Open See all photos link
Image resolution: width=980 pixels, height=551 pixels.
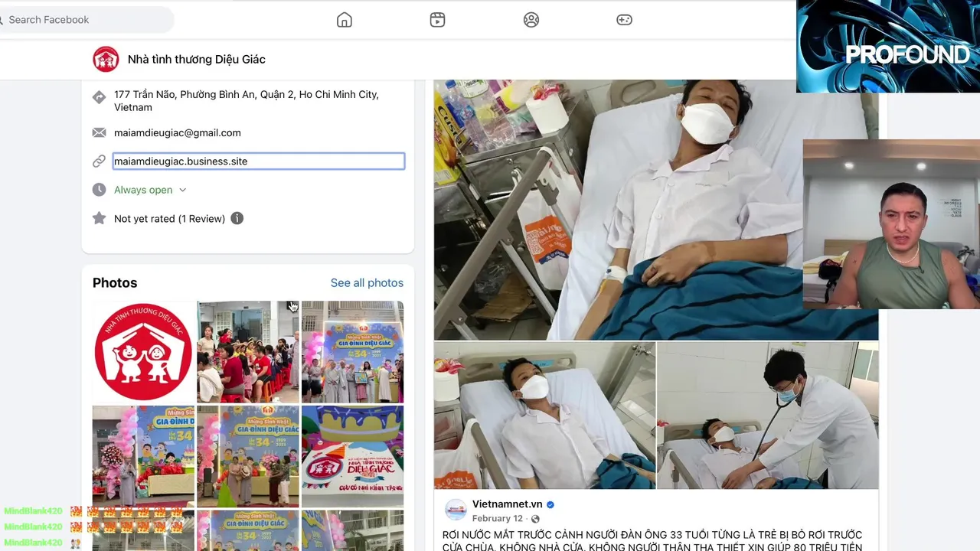click(367, 282)
